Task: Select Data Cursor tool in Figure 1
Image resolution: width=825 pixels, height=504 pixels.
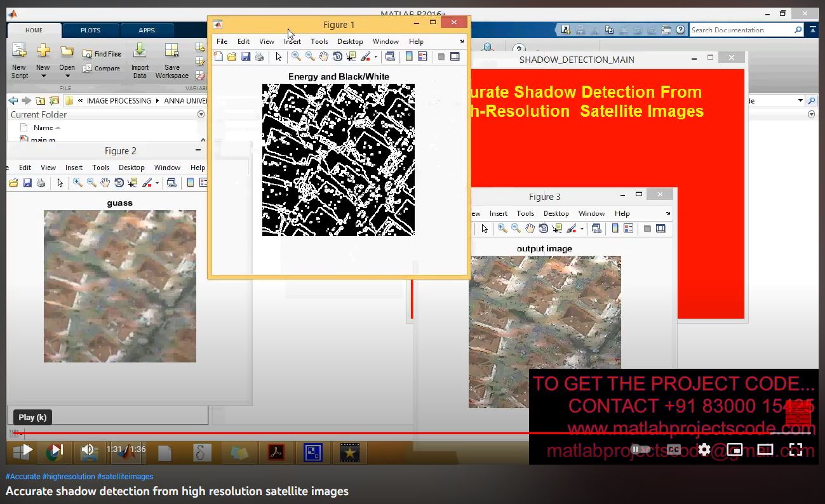Action: (x=351, y=57)
